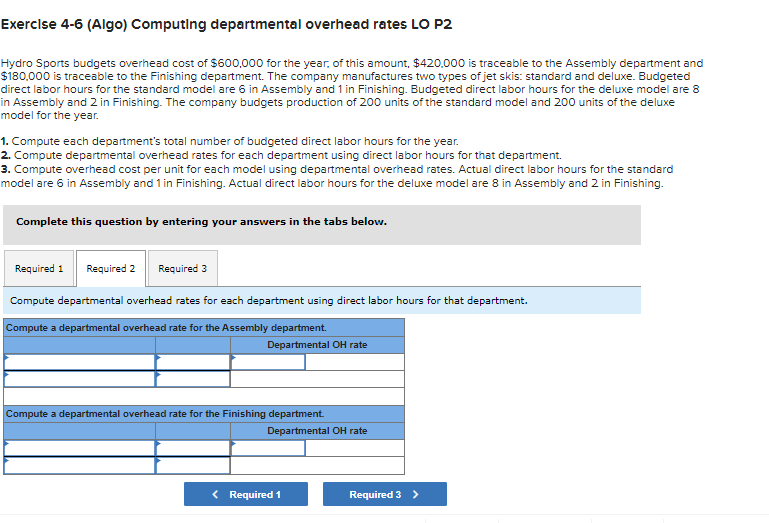Open Assembly first-row rate dropdown cell

click(268, 362)
